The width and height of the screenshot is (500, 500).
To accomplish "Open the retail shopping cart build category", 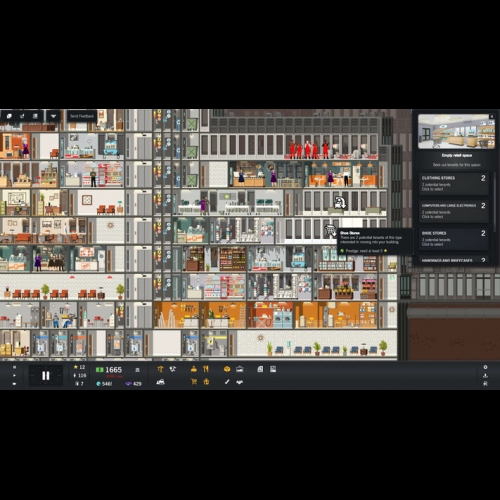I will tap(194, 382).
